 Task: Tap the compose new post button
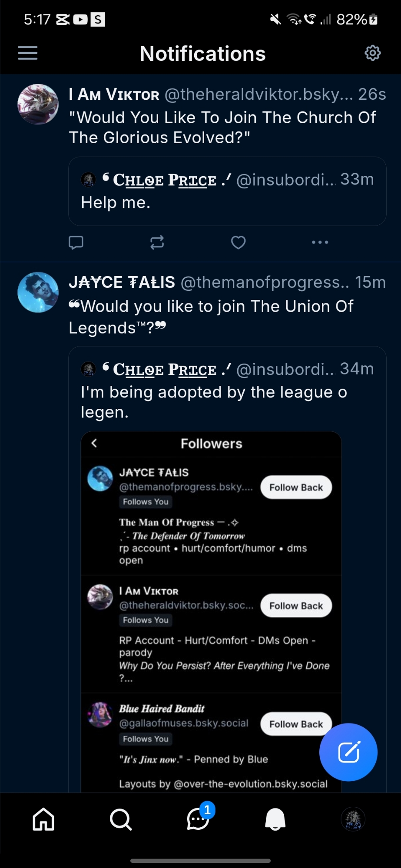(348, 752)
